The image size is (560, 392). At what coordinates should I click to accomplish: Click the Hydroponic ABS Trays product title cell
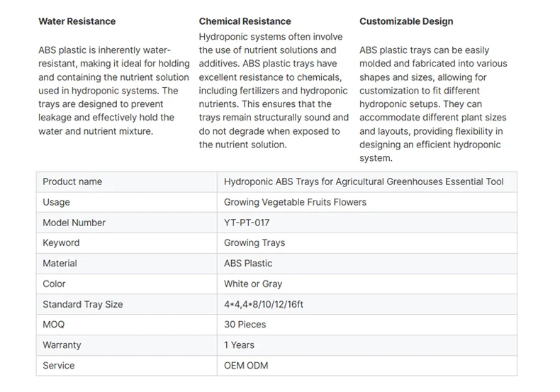point(364,181)
